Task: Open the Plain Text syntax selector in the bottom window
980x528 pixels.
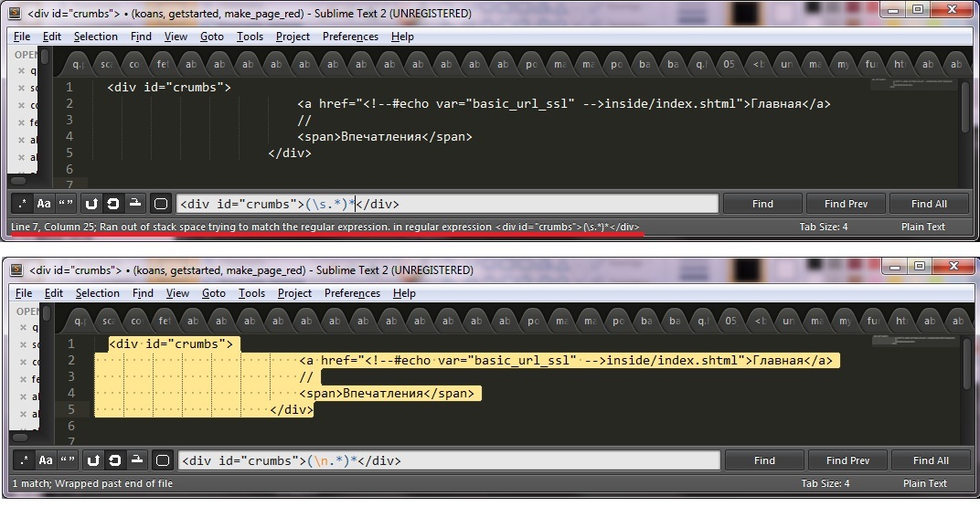Action: click(x=924, y=483)
